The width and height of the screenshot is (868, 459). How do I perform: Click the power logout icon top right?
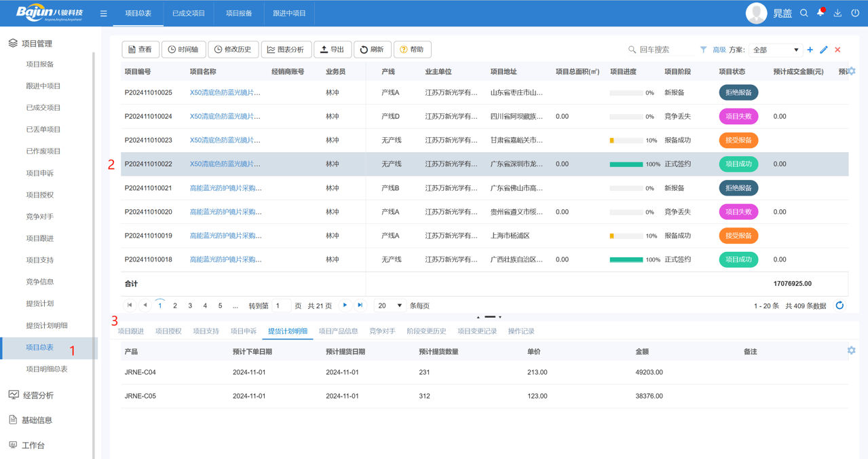[x=856, y=12]
